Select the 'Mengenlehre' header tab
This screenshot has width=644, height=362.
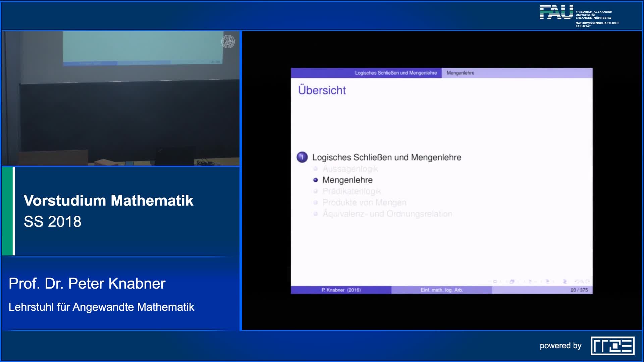click(460, 73)
